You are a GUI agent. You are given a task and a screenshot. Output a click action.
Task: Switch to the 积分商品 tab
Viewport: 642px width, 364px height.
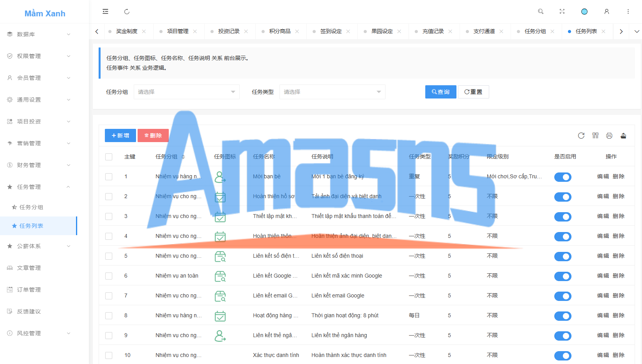pos(280,32)
